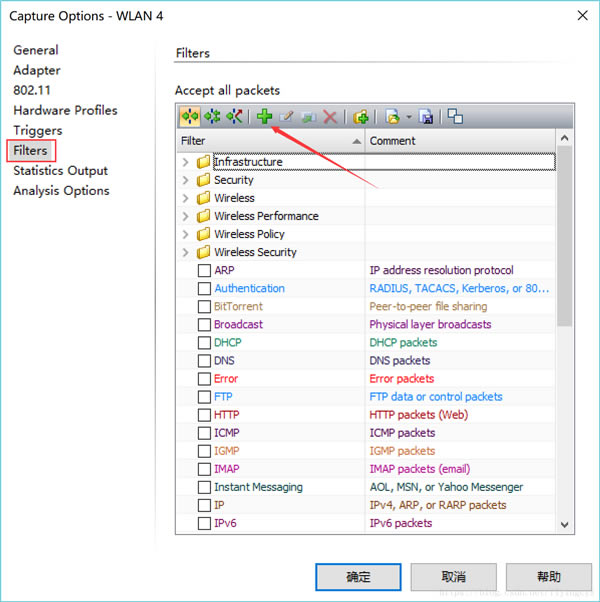
Task: Expand the Wireless Security folder
Action: 185,252
